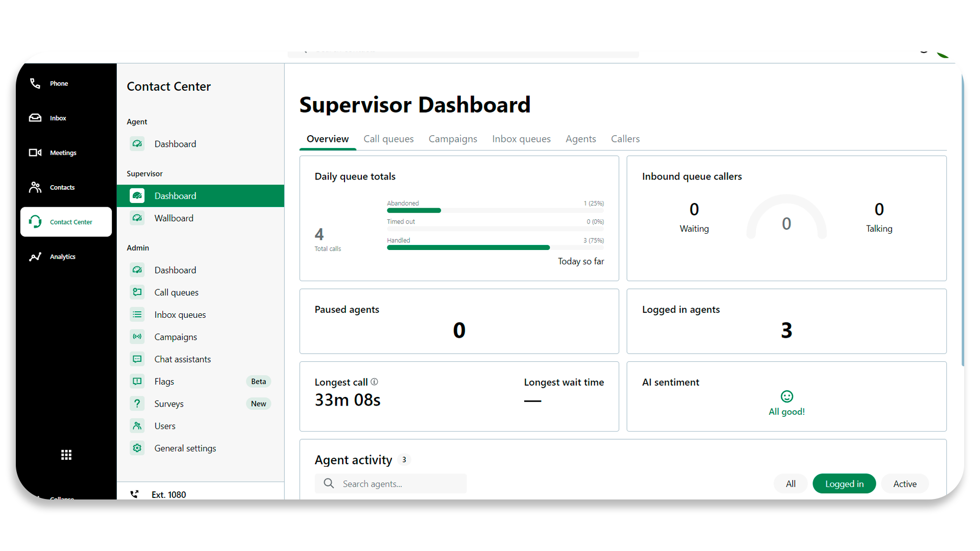Open the Flags admin page label
Viewport: 980px width, 551px height.
164,382
